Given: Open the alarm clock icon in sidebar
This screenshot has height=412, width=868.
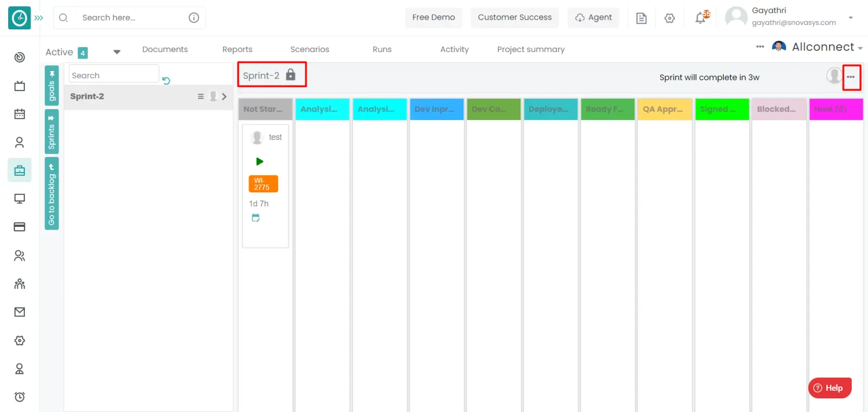Looking at the screenshot, I should click(x=20, y=397).
